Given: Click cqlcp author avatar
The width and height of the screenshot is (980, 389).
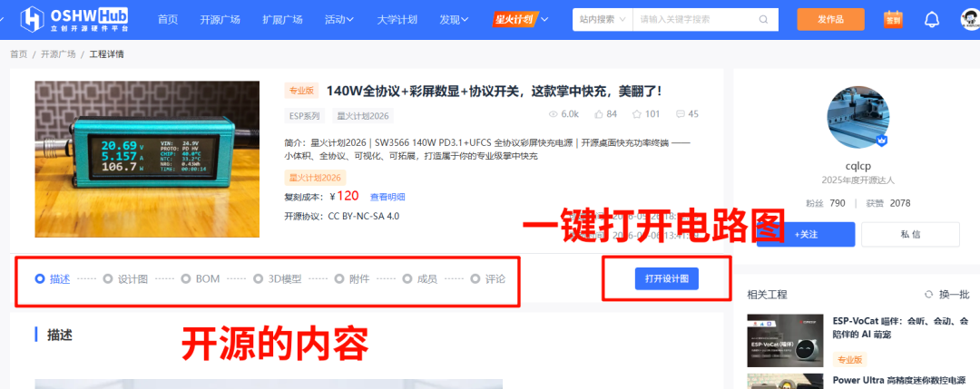Looking at the screenshot, I should pyautogui.click(x=858, y=117).
